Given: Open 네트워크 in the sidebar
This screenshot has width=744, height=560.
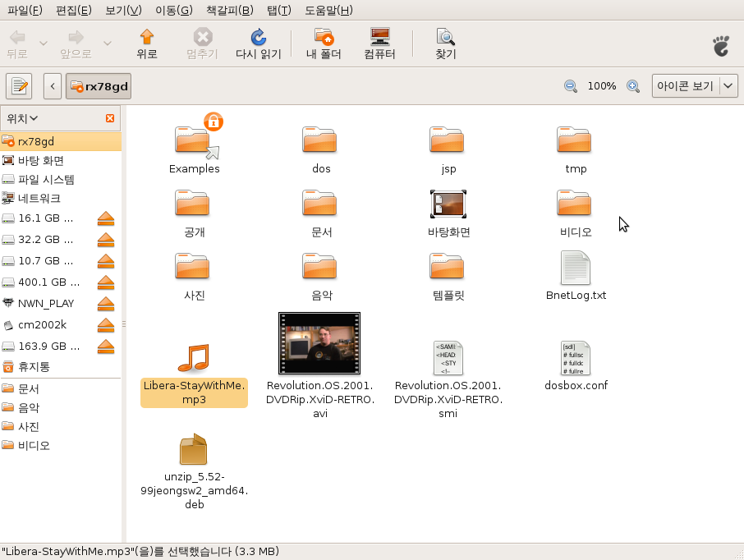Looking at the screenshot, I should tap(61, 199).
